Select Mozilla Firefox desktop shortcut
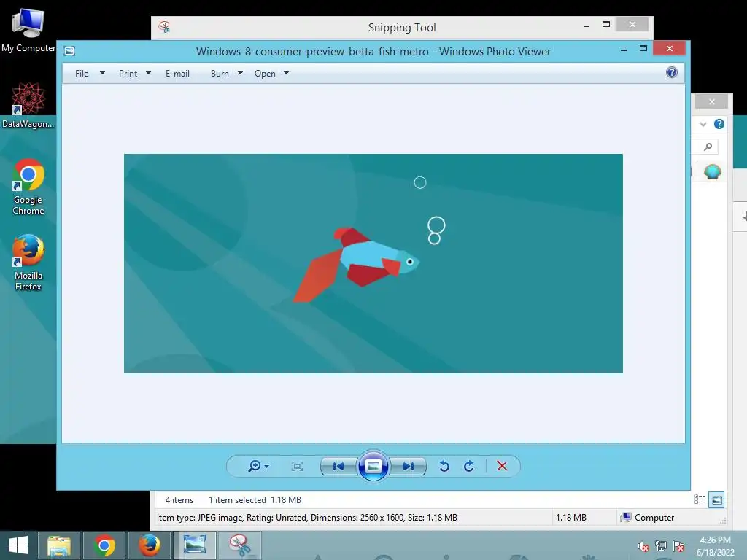Image resolution: width=747 pixels, height=560 pixels. 28,262
